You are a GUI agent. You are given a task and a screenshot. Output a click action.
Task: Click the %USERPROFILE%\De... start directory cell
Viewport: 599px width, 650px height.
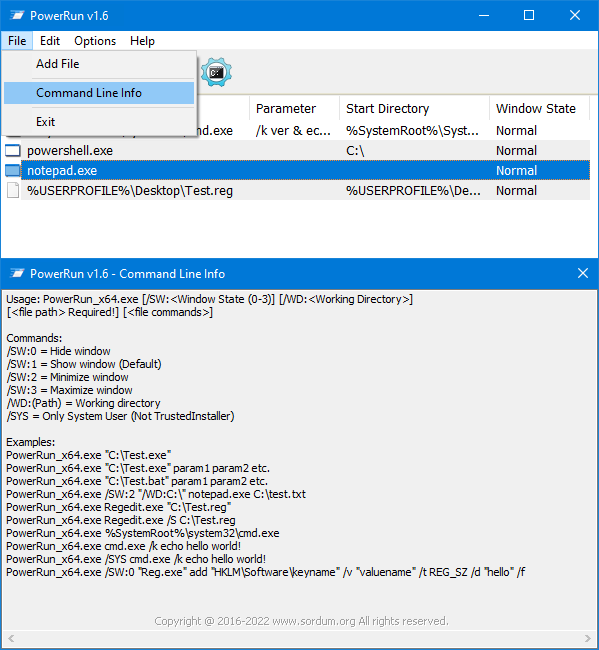(x=413, y=191)
